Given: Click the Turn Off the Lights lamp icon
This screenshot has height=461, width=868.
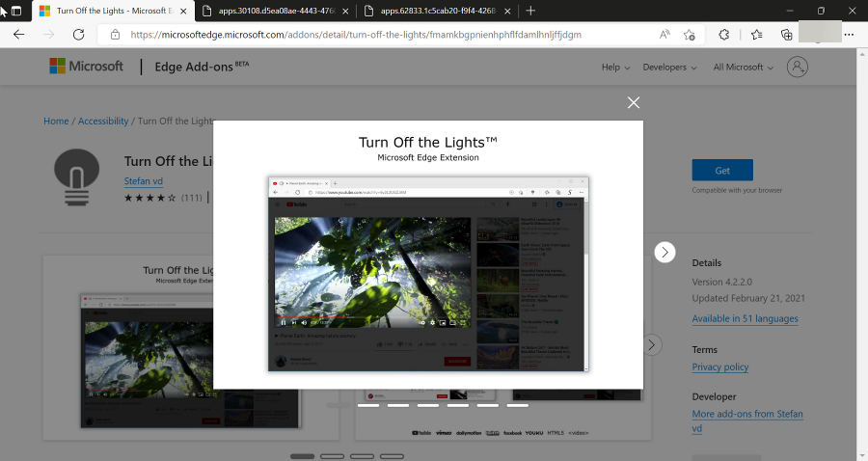Looking at the screenshot, I should [76, 177].
